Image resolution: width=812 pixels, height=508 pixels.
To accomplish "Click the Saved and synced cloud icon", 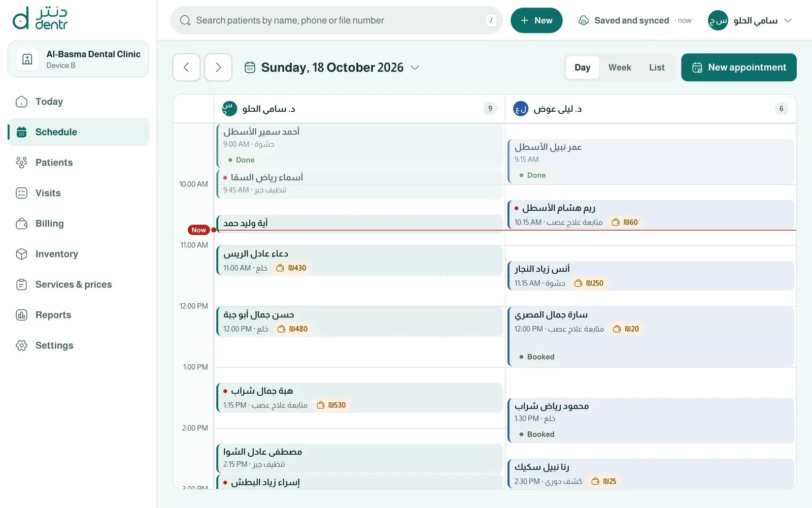I will pyautogui.click(x=584, y=20).
